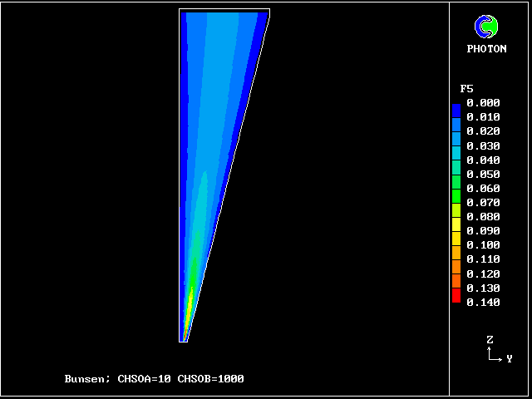
Task: Click the PHOTON text under the logo
Action: point(486,49)
